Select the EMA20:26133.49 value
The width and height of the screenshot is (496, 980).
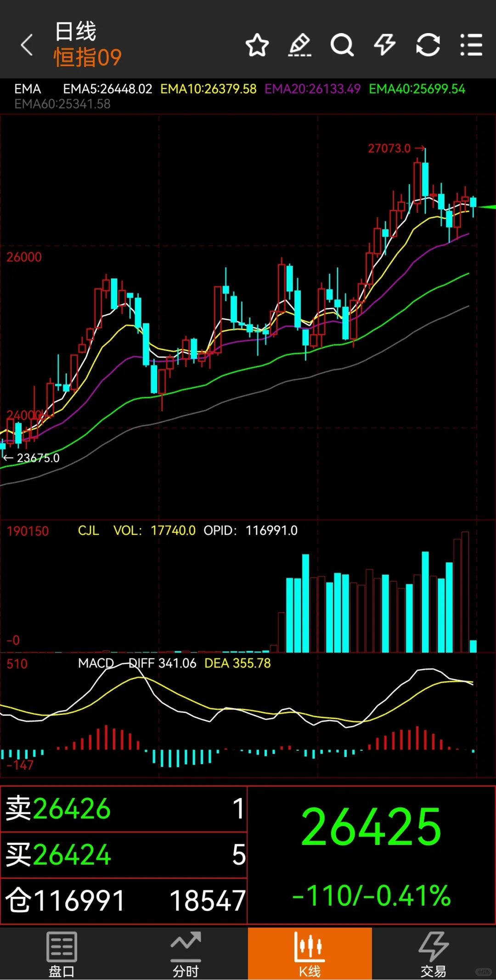pos(313,89)
